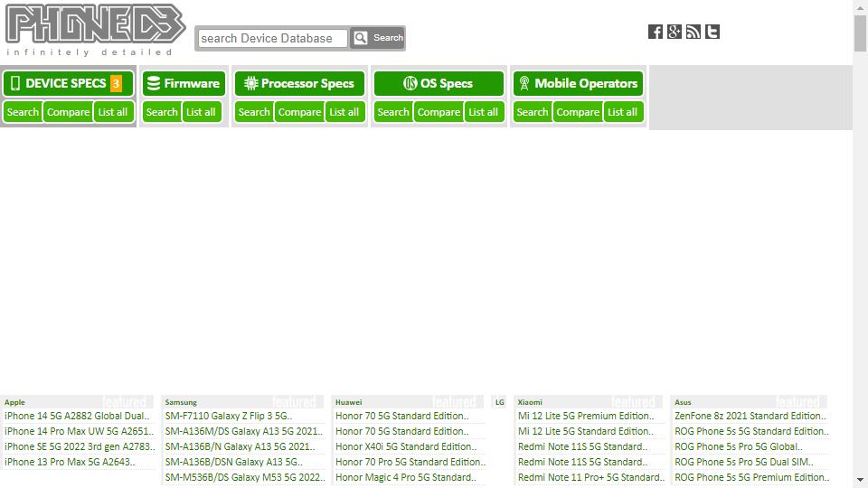The height and width of the screenshot is (488, 868).
Task: Open the Xiaomi brand heading
Action: click(530, 402)
